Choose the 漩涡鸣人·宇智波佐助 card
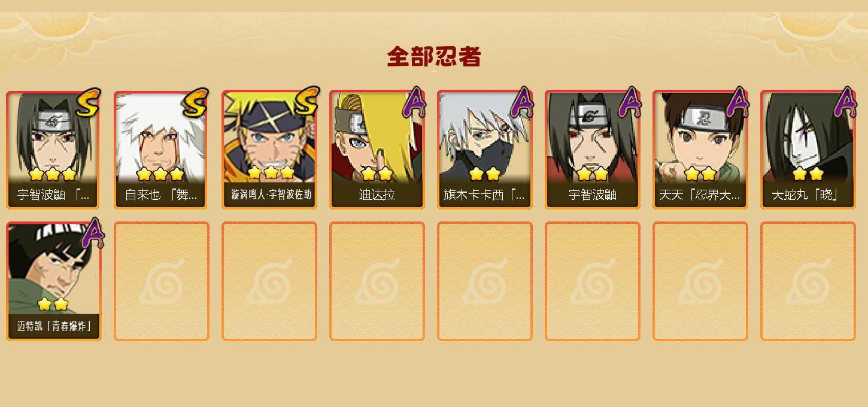The image size is (868, 407). click(x=269, y=150)
